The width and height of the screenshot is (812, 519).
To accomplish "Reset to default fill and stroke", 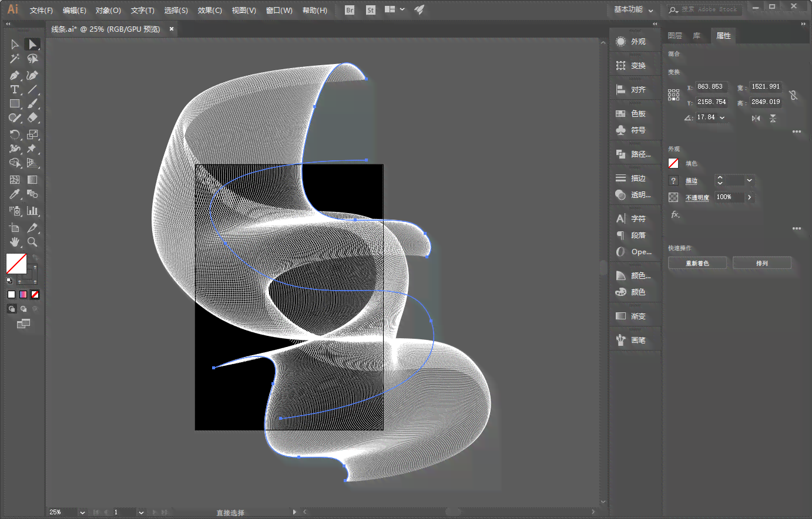I will tap(9, 281).
